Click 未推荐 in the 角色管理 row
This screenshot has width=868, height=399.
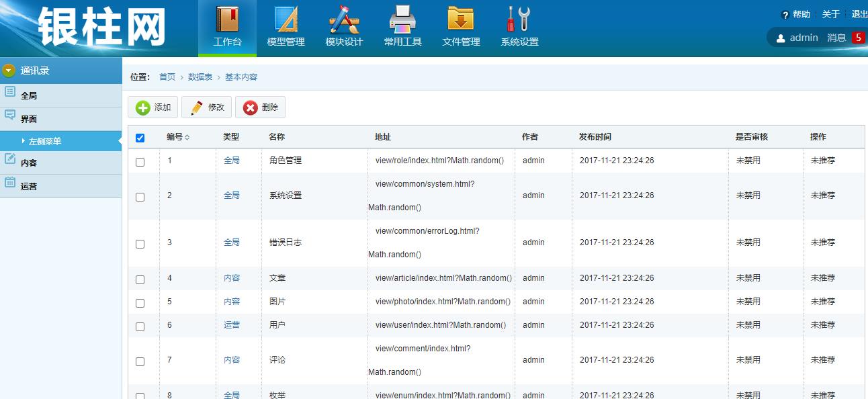pyautogui.click(x=823, y=161)
